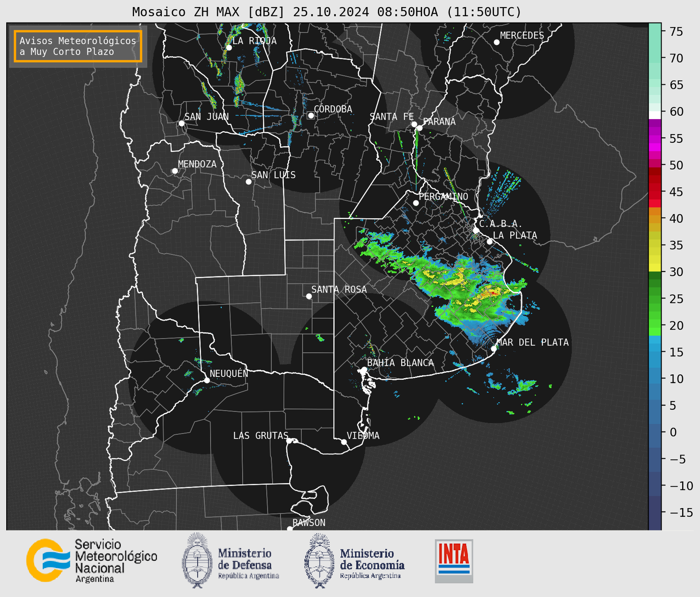This screenshot has height=597, width=700.
Task: Select the La Plata city marker
Action: 490,242
